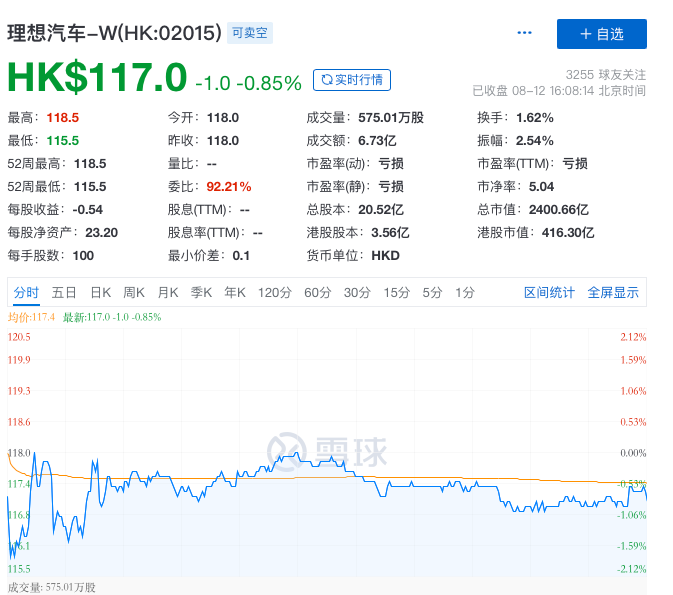The width and height of the screenshot is (673, 595).
Task: Click the 港股市值 value 416.30亿
Action: (x=568, y=232)
